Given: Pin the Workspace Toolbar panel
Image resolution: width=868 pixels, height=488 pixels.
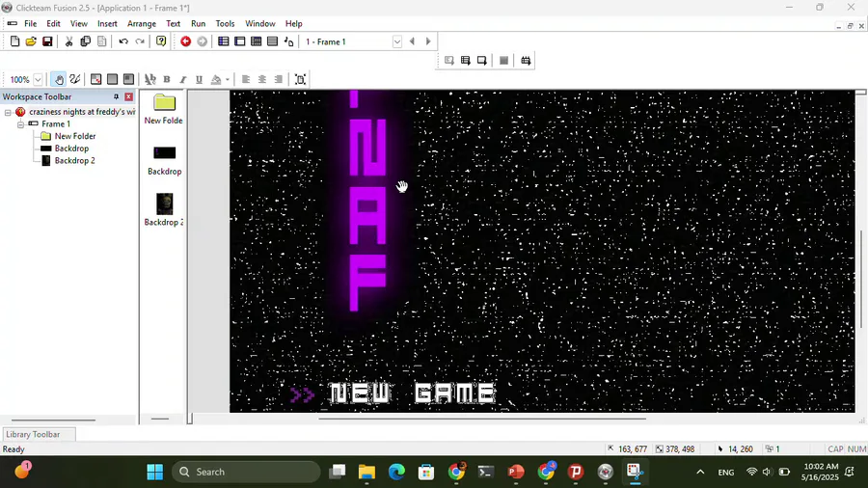Looking at the screenshot, I should 116,96.
